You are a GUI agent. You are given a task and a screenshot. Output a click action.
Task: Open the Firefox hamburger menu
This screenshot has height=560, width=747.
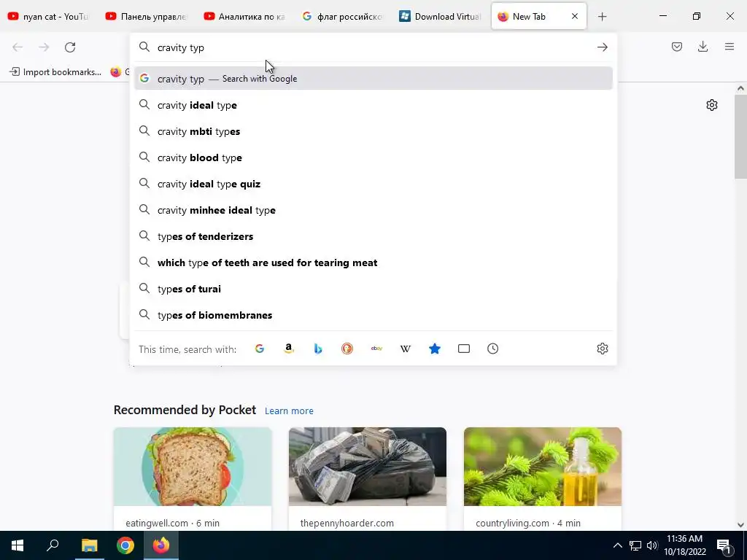(729, 47)
